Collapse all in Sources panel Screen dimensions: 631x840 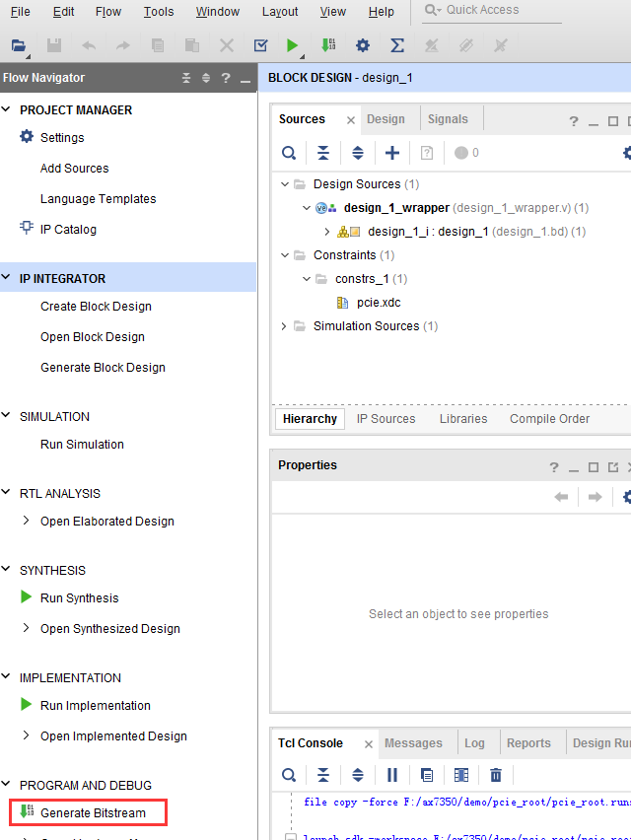(323, 153)
